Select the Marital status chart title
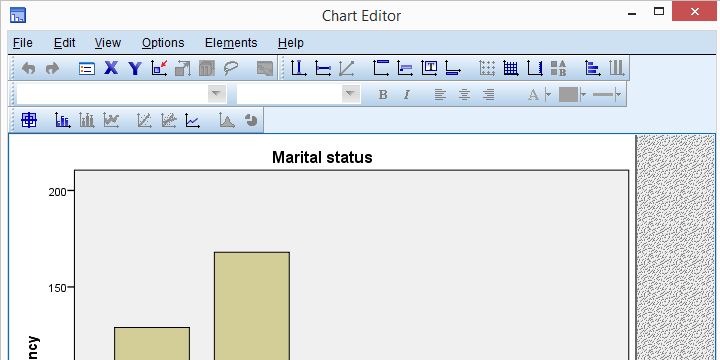This screenshot has width=720, height=360. click(x=322, y=158)
